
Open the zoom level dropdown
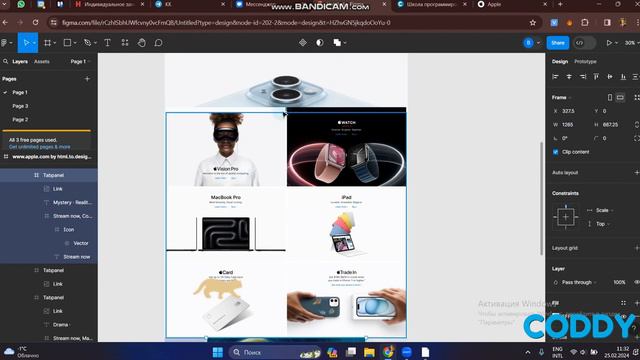[632, 42]
